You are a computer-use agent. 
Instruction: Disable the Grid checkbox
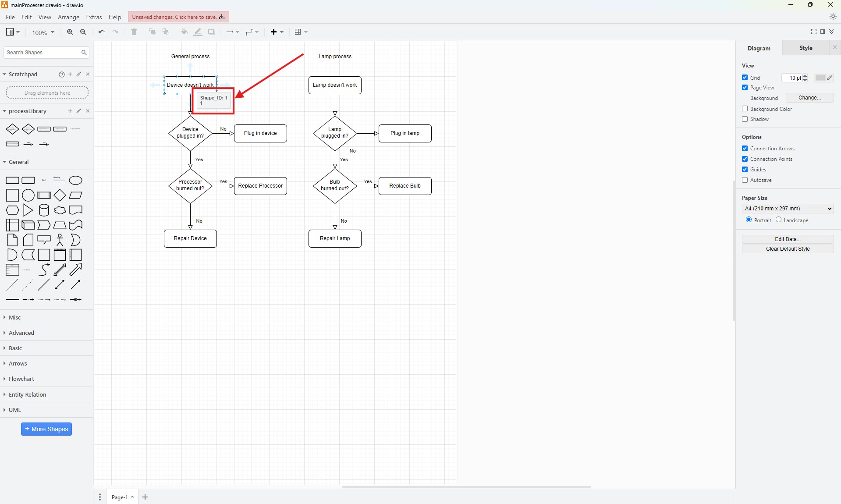coord(745,78)
